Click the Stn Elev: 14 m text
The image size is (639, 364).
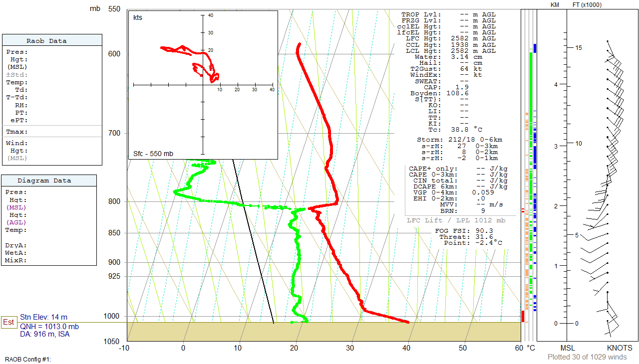point(43,317)
